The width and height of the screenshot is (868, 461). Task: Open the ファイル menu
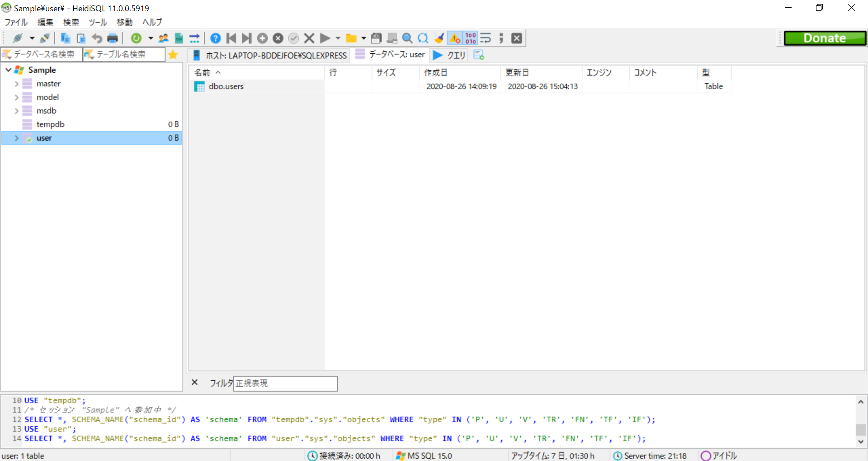point(16,22)
